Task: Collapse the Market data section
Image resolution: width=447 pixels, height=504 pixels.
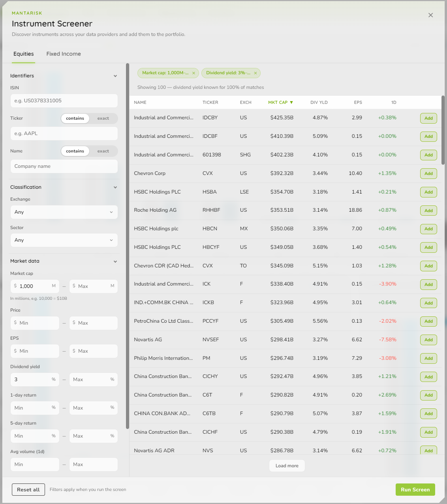Action: pos(115,261)
